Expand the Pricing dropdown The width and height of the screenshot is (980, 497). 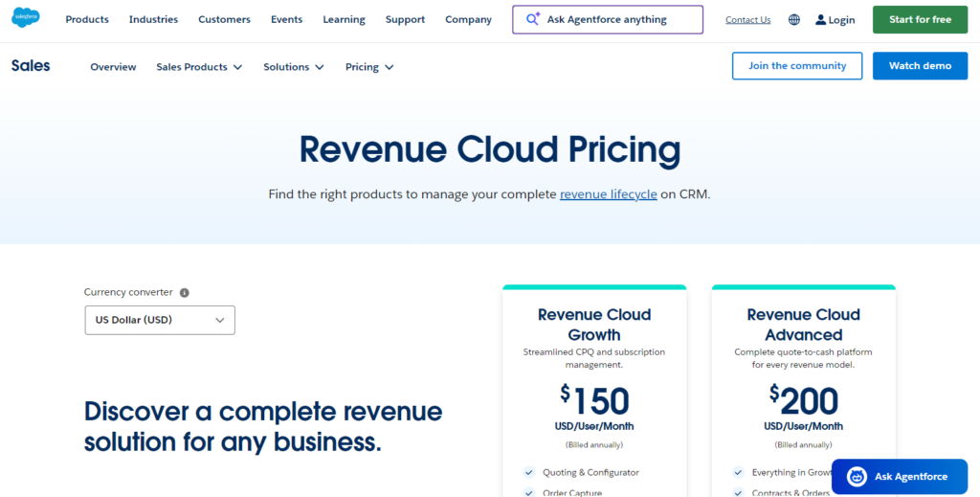[x=369, y=67]
